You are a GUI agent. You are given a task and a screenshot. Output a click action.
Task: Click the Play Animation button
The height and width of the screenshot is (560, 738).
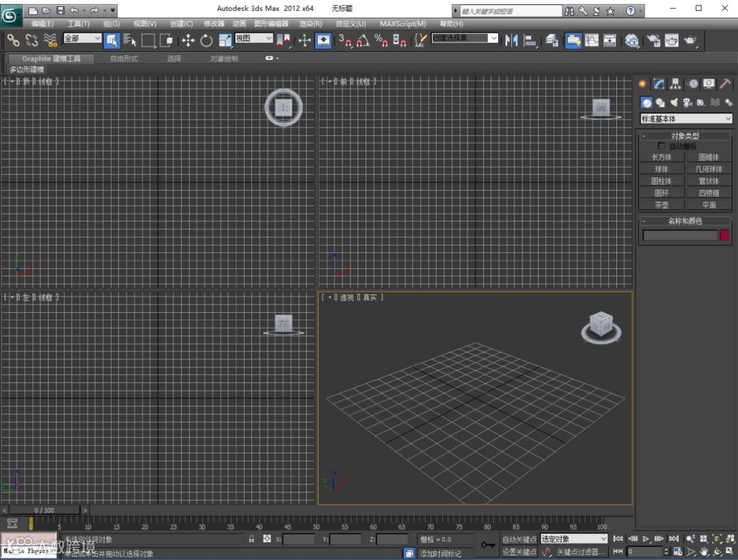pyautogui.click(x=646, y=539)
